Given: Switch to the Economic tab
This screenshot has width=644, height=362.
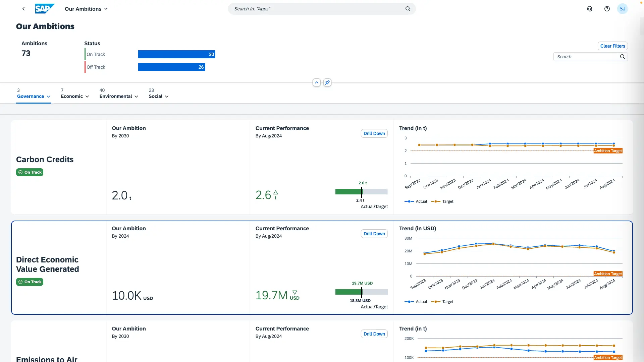Looking at the screenshot, I should [72, 96].
